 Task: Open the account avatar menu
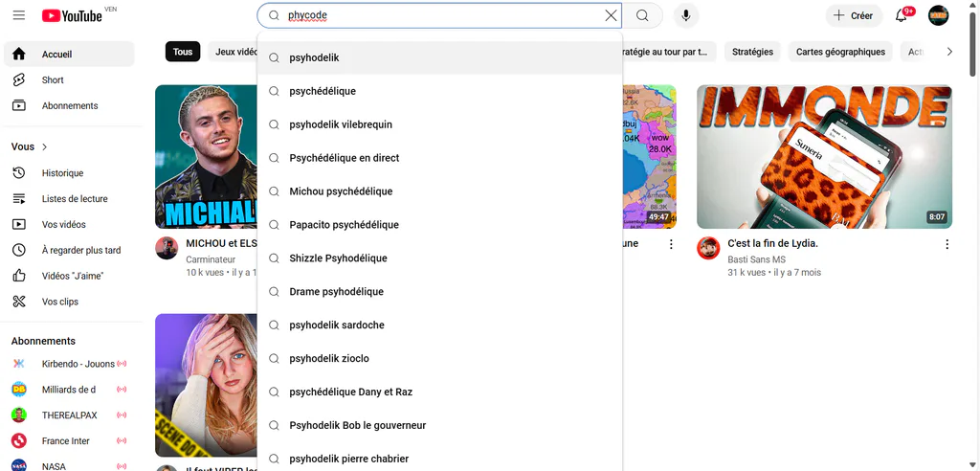(938, 15)
